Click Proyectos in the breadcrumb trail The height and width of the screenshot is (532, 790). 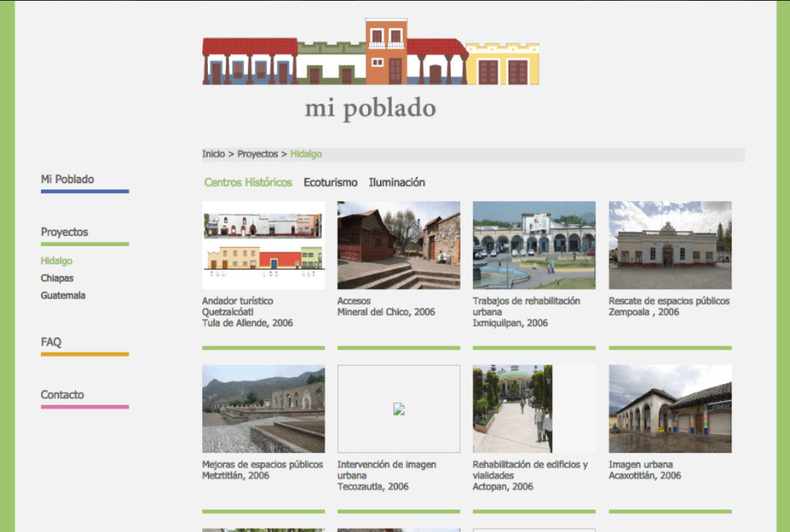258,154
